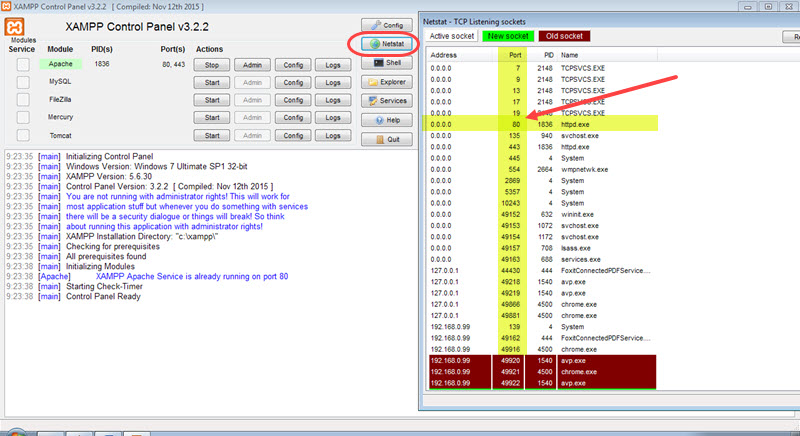Start the FileZilla module

point(212,100)
